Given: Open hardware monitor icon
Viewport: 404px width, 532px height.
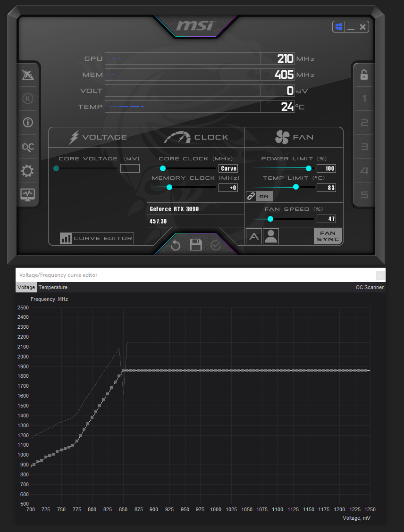Looking at the screenshot, I should click(x=28, y=195).
